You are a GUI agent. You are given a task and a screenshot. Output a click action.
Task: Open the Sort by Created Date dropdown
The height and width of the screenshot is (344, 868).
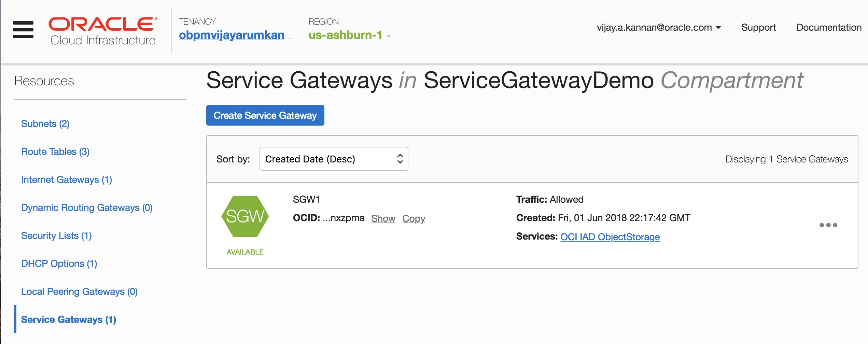click(334, 159)
